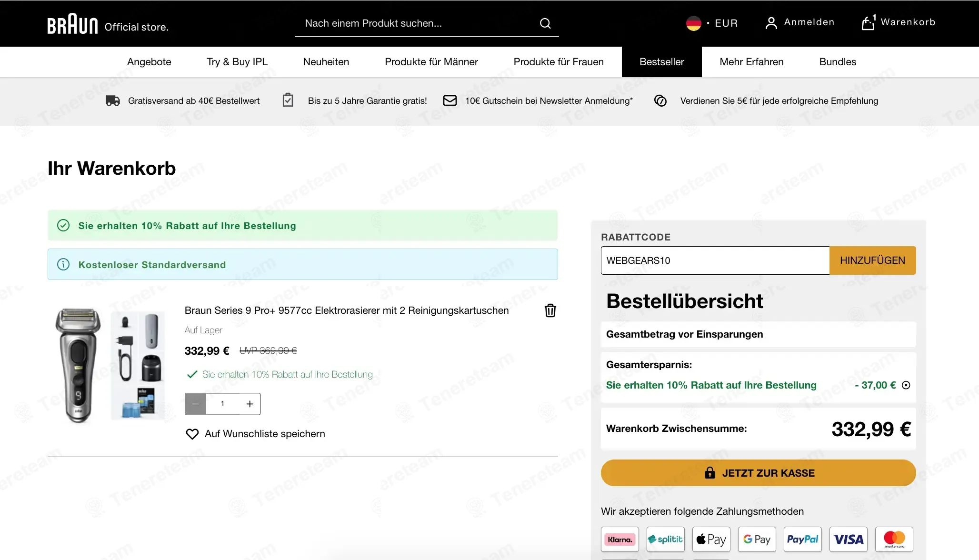
Task: Click the Gratisversand ab 40€ Bestellwert text
Action: (x=194, y=101)
